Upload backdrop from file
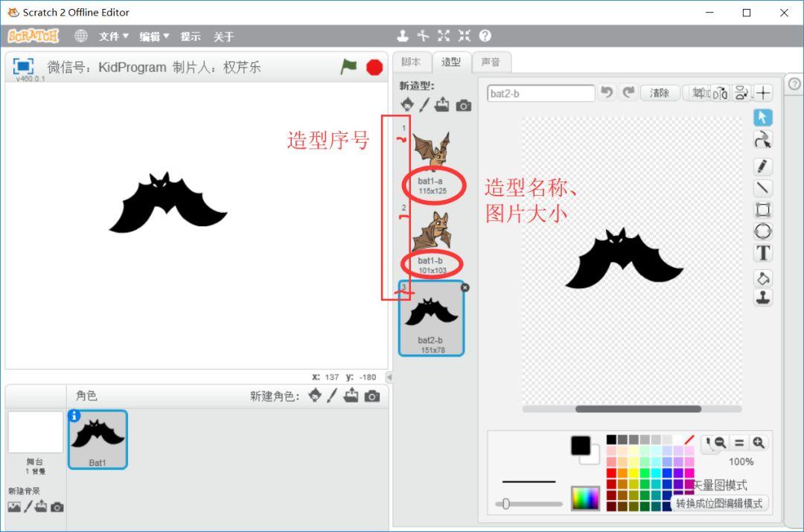The width and height of the screenshot is (804, 532). point(41,507)
